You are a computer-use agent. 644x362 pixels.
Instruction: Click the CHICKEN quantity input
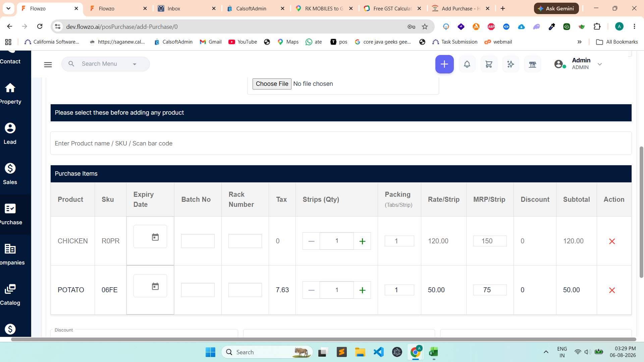coord(337,241)
